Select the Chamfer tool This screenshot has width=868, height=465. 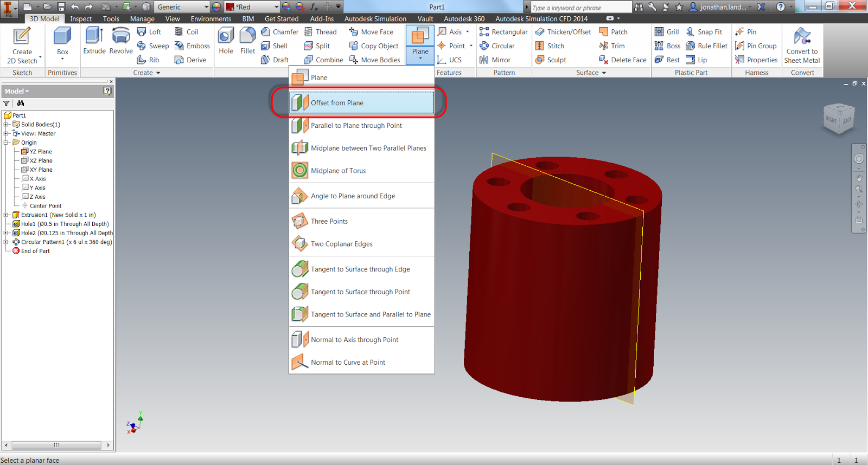pos(279,32)
